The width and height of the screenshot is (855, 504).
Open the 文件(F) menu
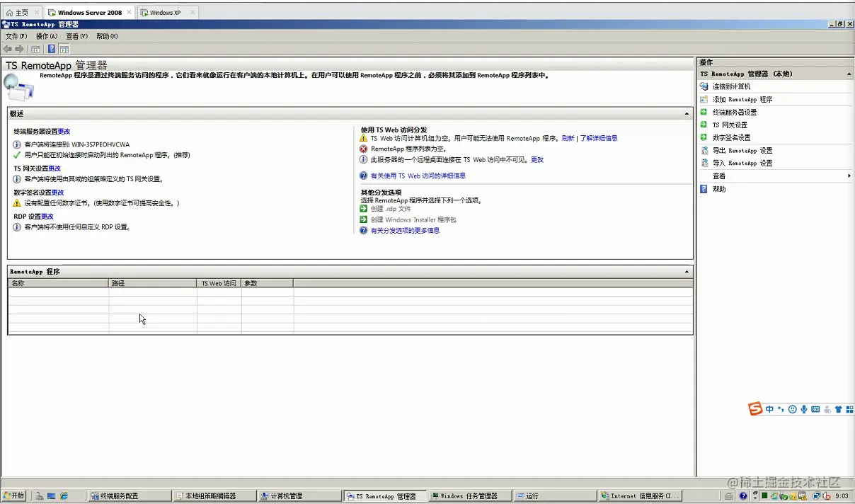pos(16,36)
